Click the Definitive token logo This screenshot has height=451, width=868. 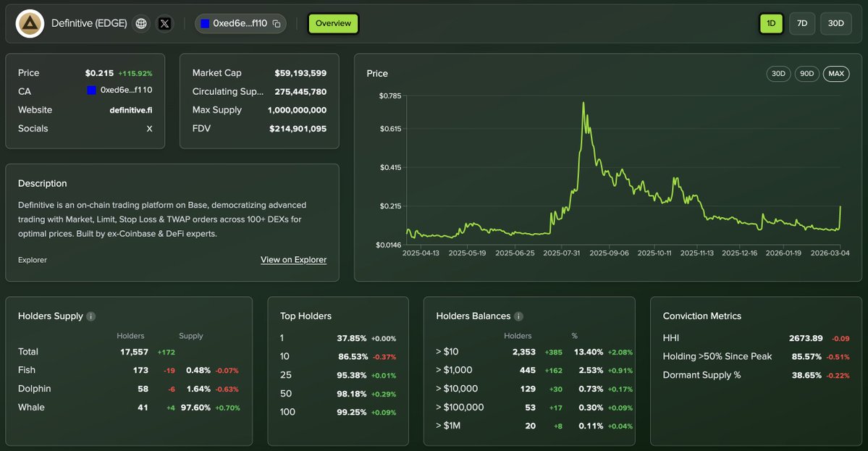[29, 22]
